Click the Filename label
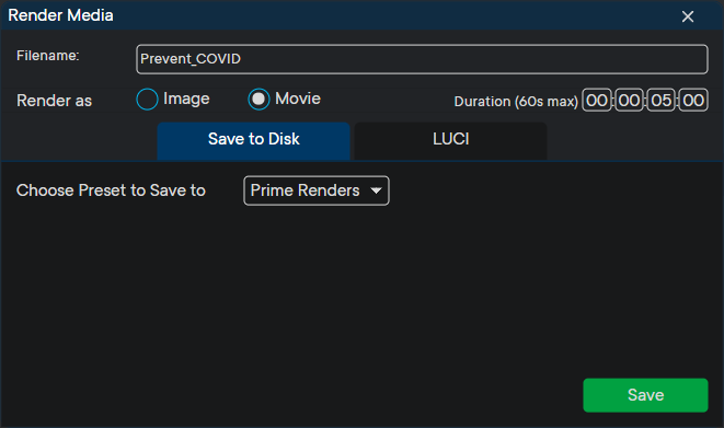Screen dimensions: 724x428 pos(47,55)
